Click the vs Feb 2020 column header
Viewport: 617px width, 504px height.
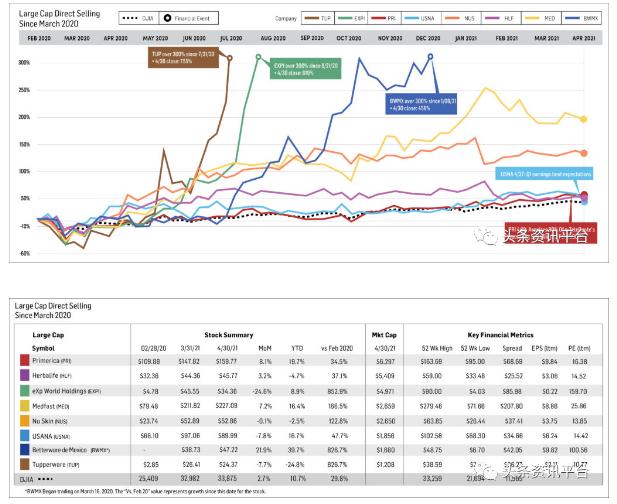pyautogui.click(x=337, y=348)
